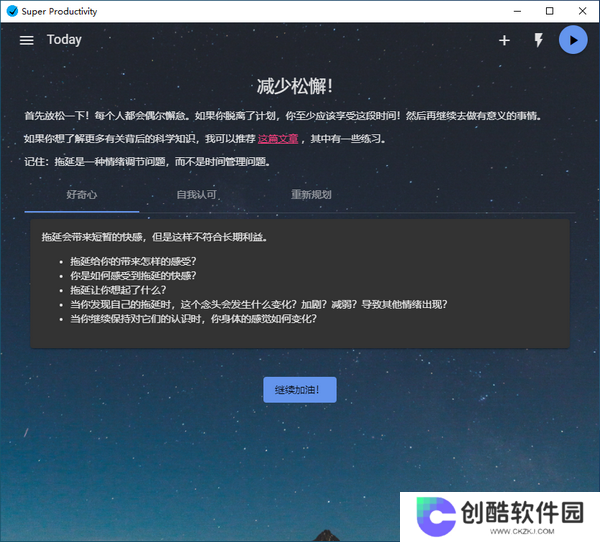The height and width of the screenshot is (542, 600).
Task: Click the paragraph starting 首先放松一下
Action: (x=283, y=116)
